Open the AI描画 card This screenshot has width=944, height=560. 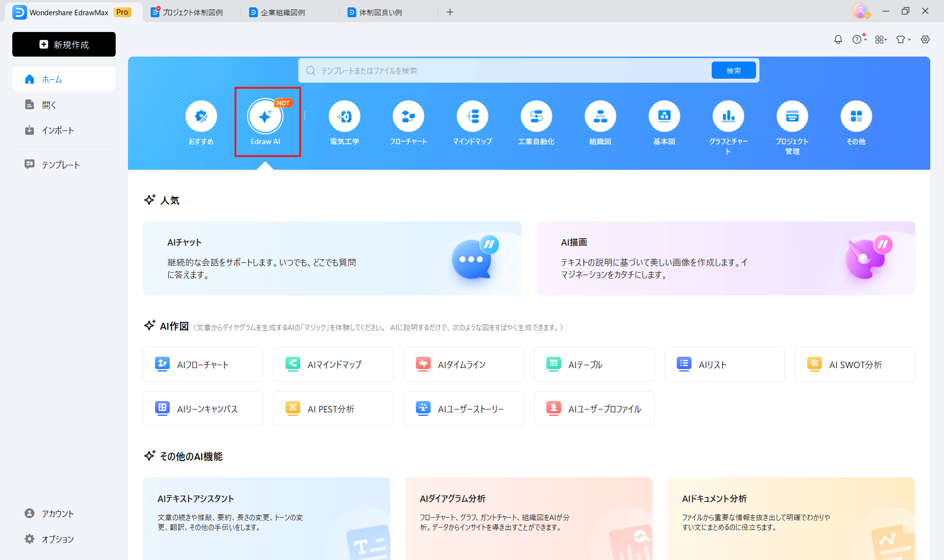click(726, 258)
